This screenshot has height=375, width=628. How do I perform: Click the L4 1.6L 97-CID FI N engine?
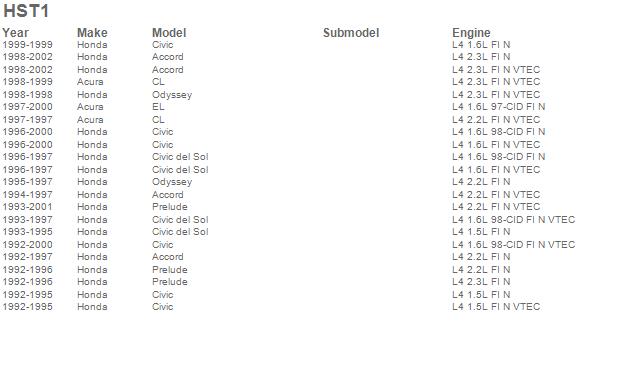click(499, 107)
